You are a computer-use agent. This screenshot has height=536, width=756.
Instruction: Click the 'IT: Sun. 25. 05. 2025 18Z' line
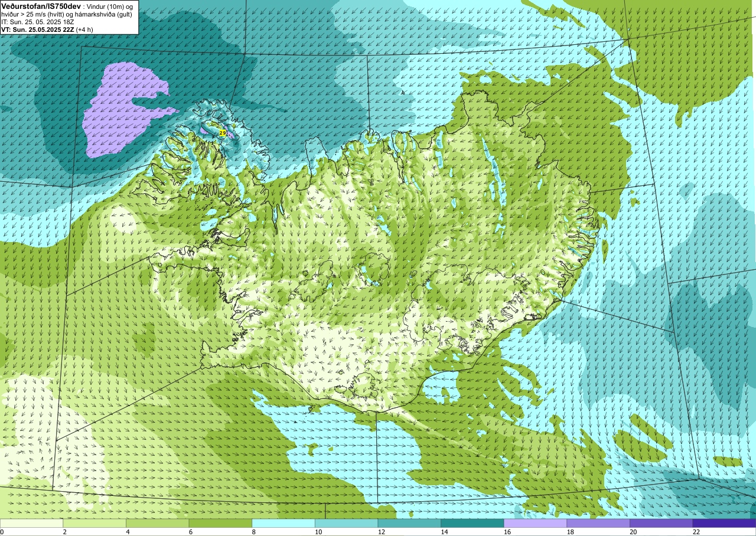(x=38, y=21)
